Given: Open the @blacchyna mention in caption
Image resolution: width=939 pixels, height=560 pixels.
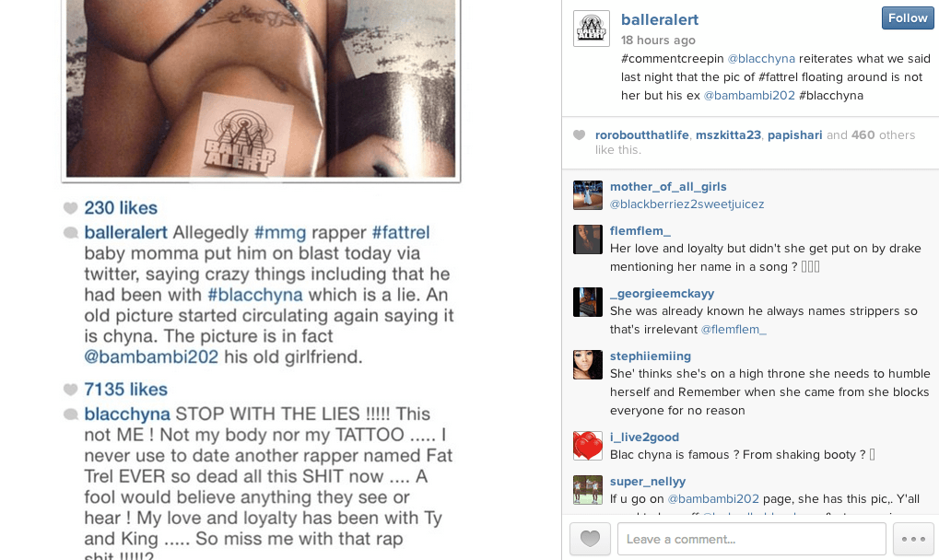Looking at the screenshot, I should 761,59.
